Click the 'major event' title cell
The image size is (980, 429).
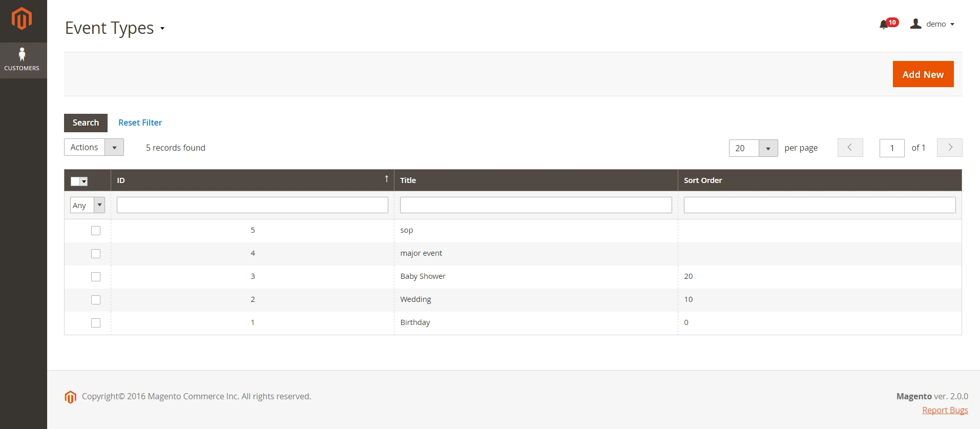click(x=536, y=254)
